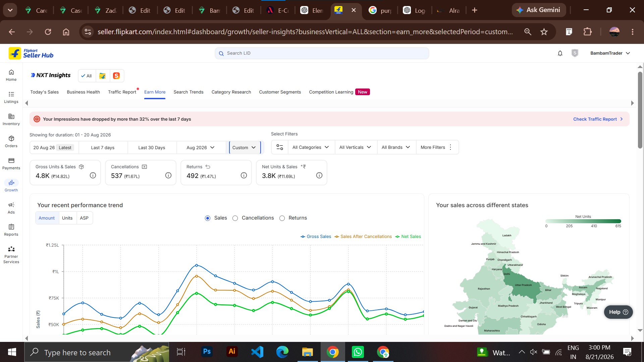Switch to Traffic Report tab

122,92
